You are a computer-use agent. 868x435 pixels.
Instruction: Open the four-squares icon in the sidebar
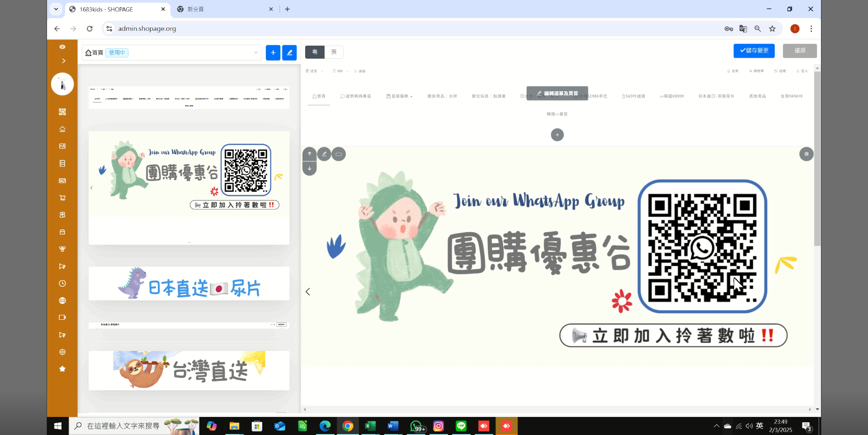(62, 215)
